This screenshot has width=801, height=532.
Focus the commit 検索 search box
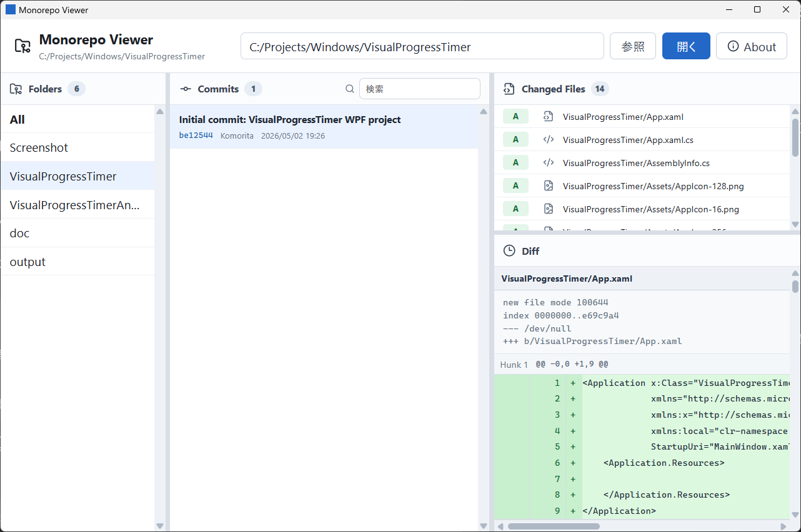[x=420, y=89]
